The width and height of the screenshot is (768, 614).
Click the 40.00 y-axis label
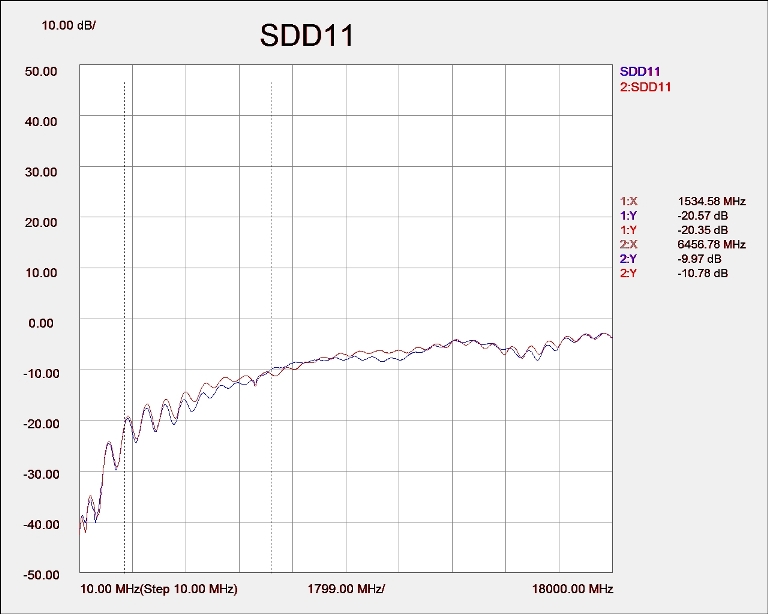pos(41,121)
